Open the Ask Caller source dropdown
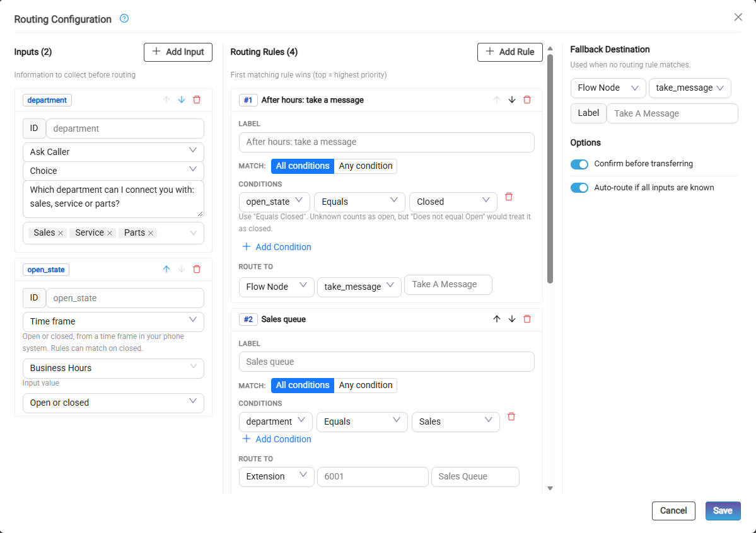Viewport: 756px width, 533px height. click(113, 152)
